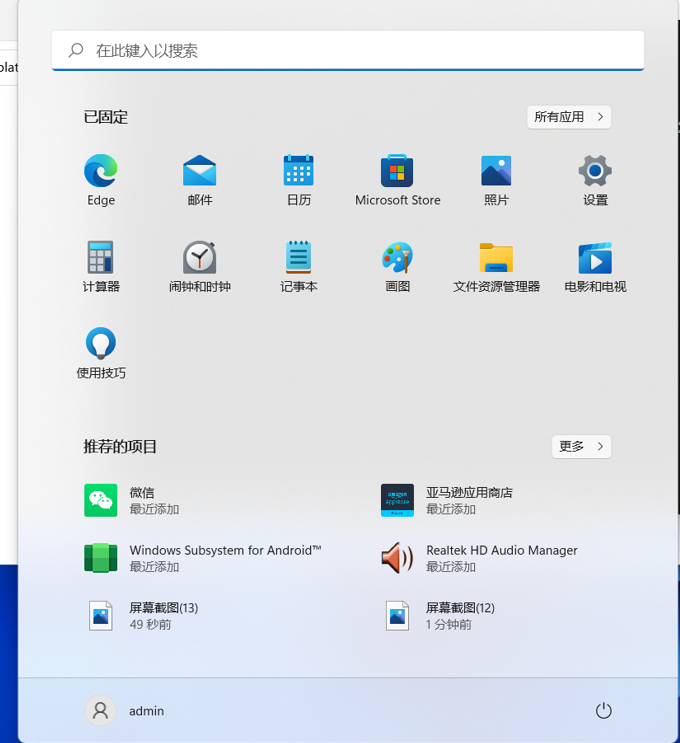The image size is (680, 743).
Task: Open the 设置 gear icon
Action: (x=595, y=171)
